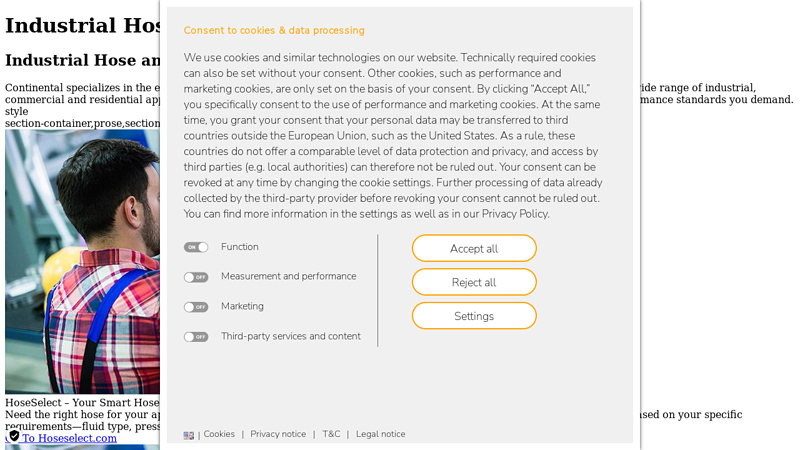
Task: Open the T&C footer link
Action: pyautogui.click(x=331, y=434)
